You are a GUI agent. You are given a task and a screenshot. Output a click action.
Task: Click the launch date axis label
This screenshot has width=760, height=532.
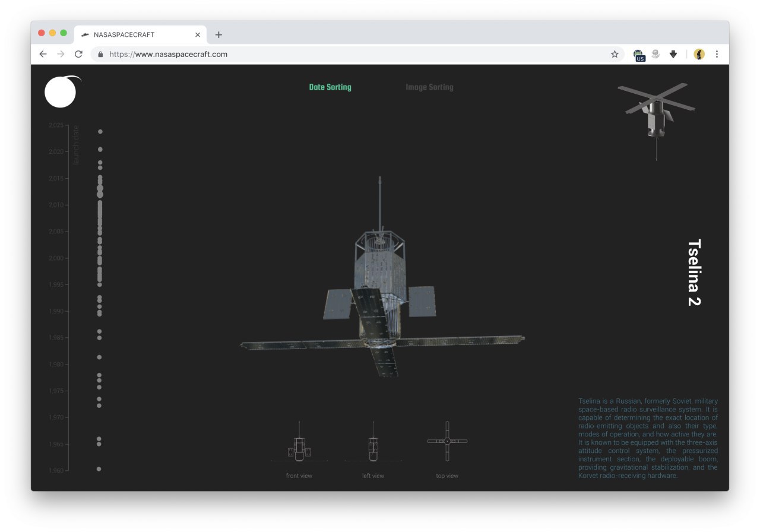75,145
